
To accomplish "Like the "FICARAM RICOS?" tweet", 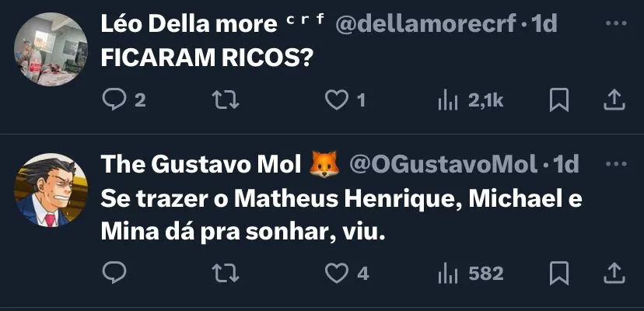I will [335, 100].
